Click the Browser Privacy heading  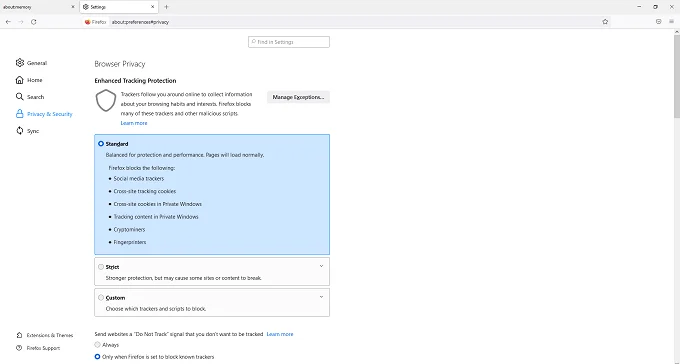(120, 64)
